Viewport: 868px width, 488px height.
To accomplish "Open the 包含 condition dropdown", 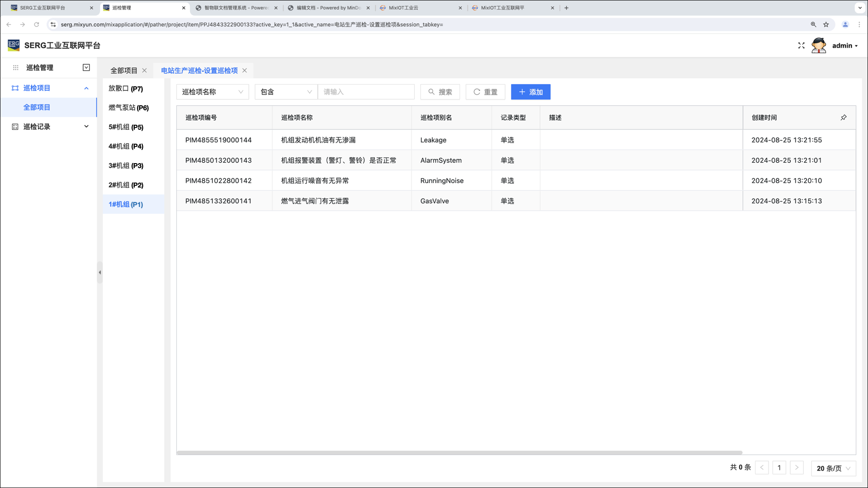I will [286, 92].
